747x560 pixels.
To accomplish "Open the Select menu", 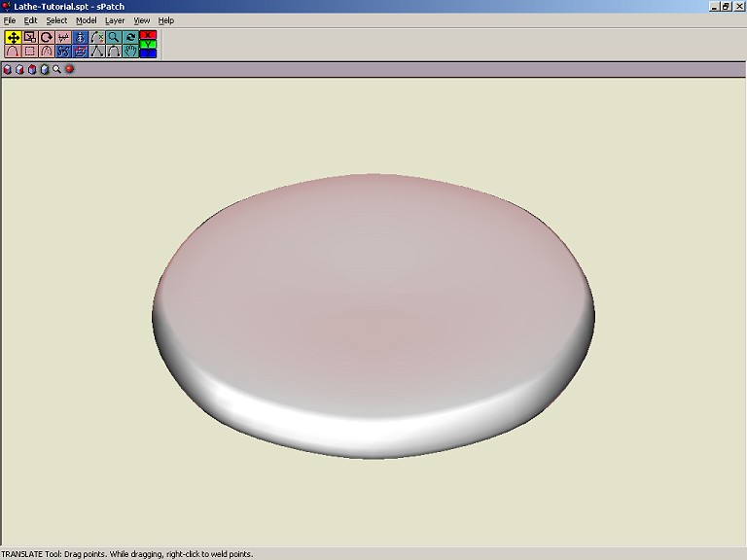I will point(56,20).
